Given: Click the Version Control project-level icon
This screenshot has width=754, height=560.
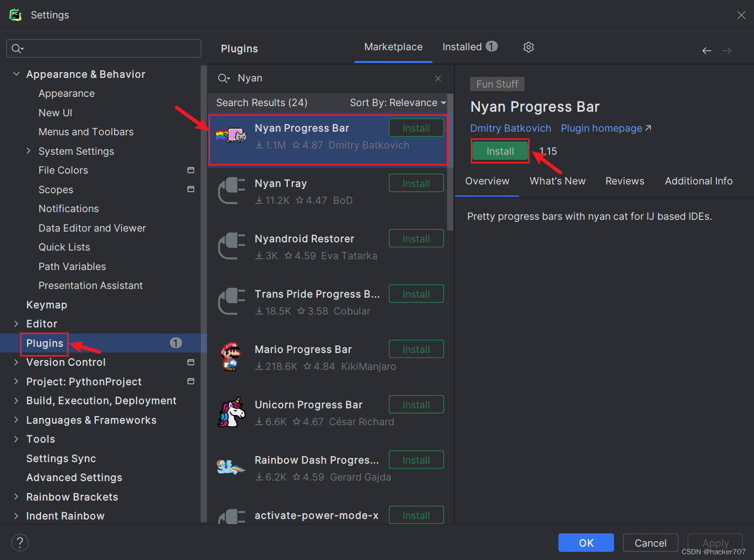Looking at the screenshot, I should (x=191, y=362).
